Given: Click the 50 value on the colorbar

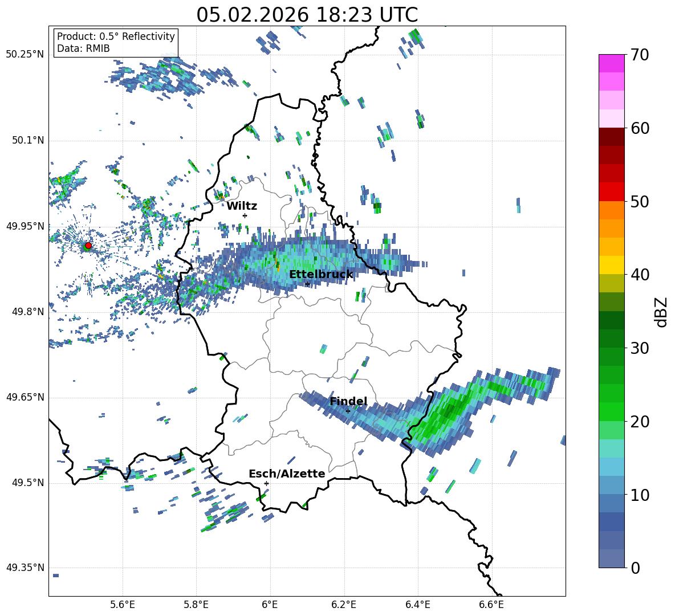Looking at the screenshot, I should (640, 201).
